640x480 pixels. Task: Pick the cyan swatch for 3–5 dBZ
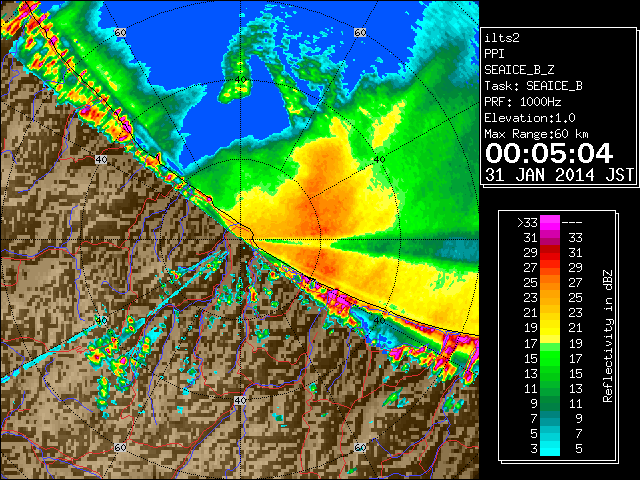[550, 448]
